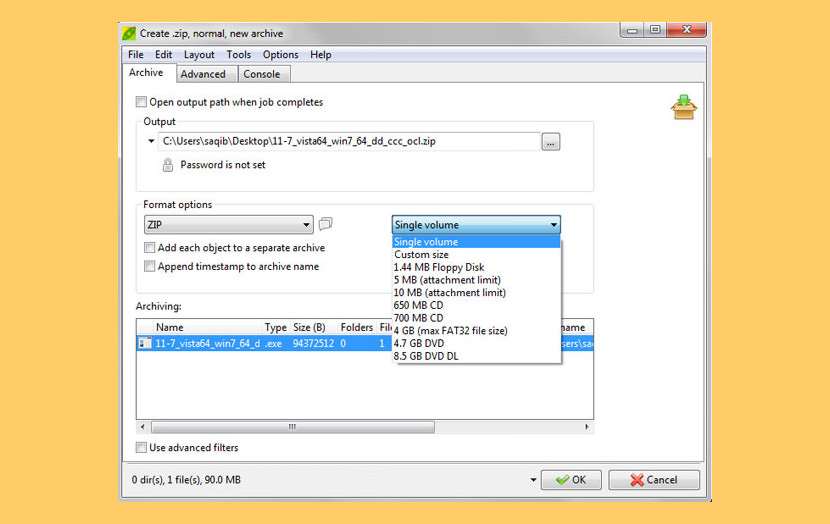Image resolution: width=830 pixels, height=524 pixels.
Task: Open the Edit menu
Action: [x=164, y=55]
